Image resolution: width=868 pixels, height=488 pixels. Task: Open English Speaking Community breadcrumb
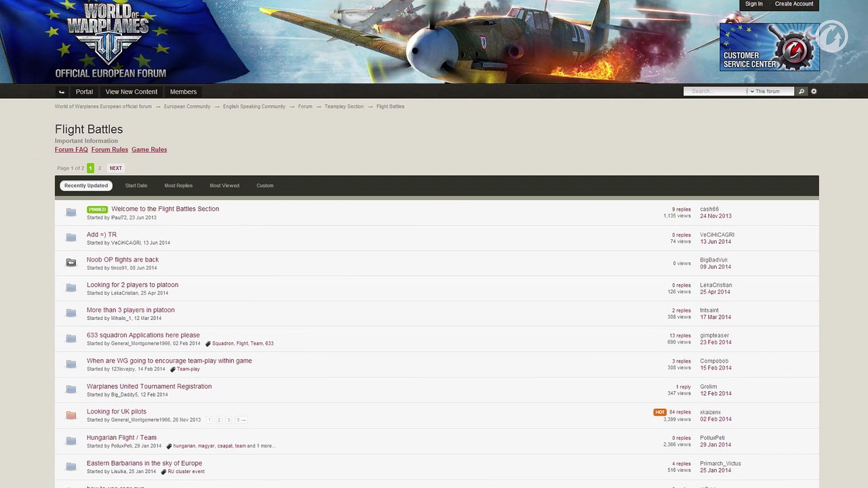pyautogui.click(x=254, y=106)
